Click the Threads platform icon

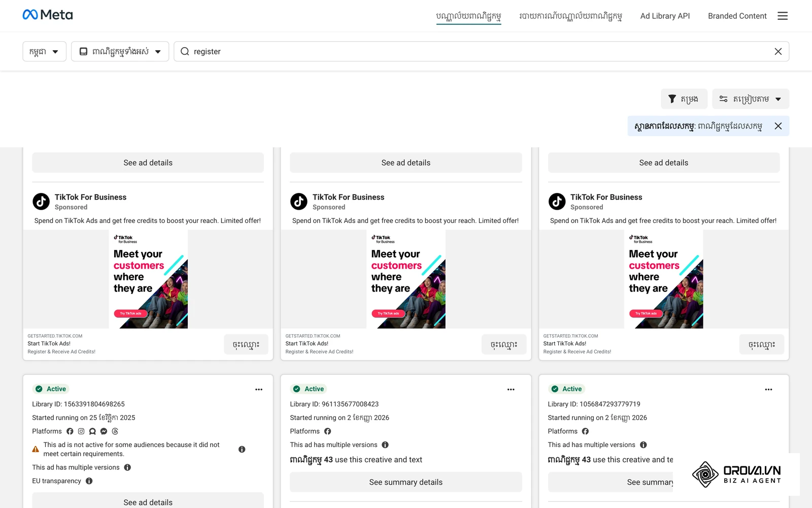click(x=115, y=431)
